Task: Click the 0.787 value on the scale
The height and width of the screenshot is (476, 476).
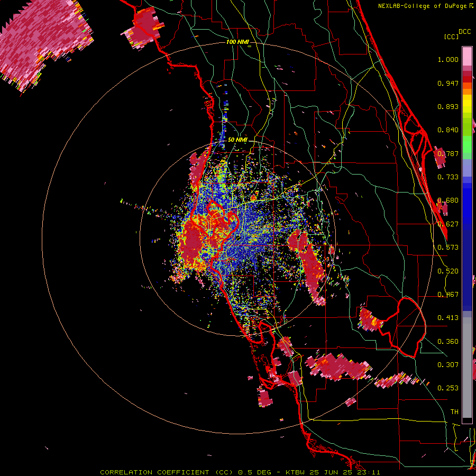Action: (448, 153)
